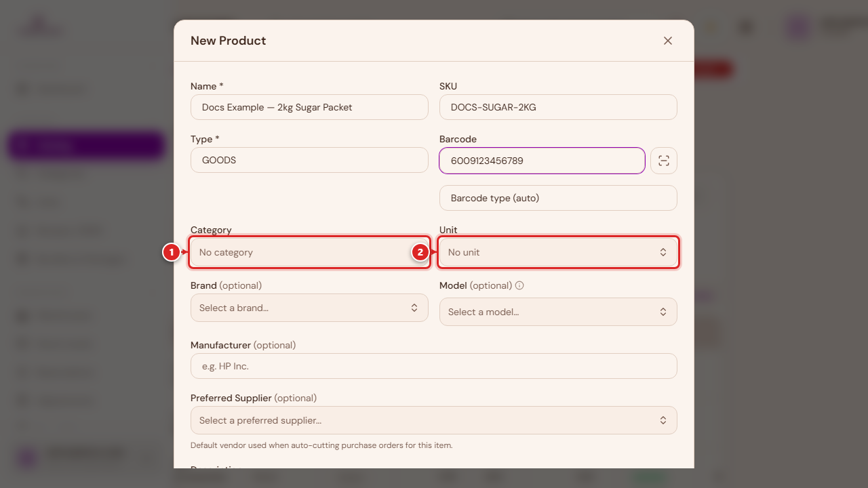The width and height of the screenshot is (868, 488).
Task: Click the 'Preferred Supplier (optional)' label
Action: coord(254,398)
